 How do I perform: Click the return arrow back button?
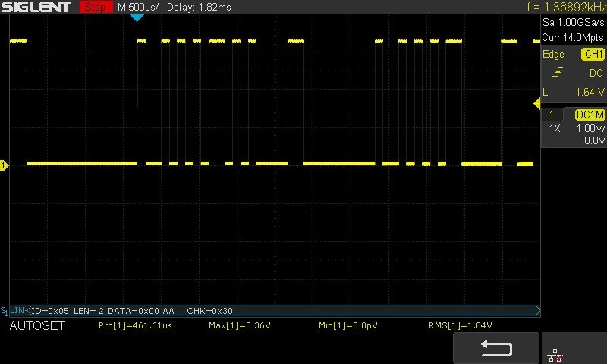click(x=495, y=348)
